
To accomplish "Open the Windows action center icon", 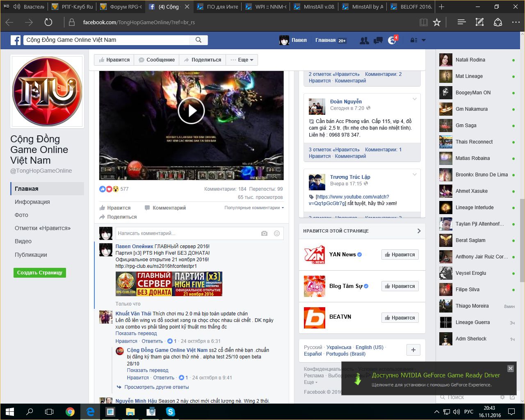I will click(511, 412).
